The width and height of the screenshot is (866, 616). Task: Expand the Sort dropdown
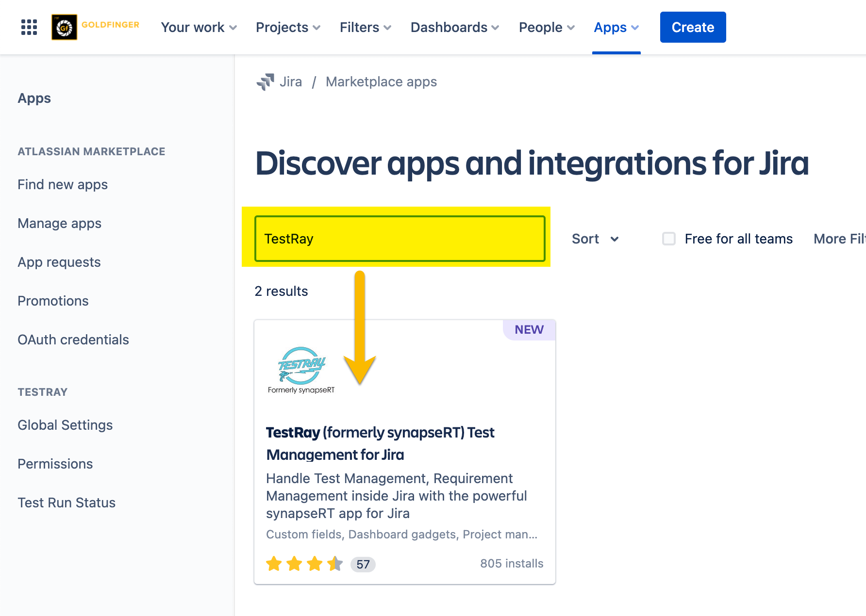tap(595, 239)
